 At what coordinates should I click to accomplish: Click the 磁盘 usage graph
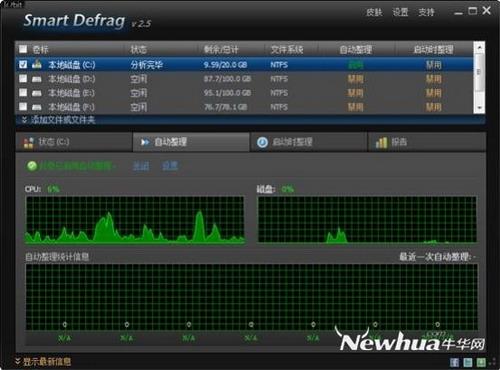(x=367, y=219)
